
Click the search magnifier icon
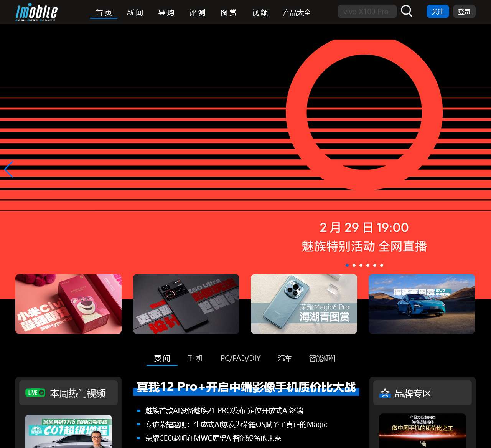407,11
